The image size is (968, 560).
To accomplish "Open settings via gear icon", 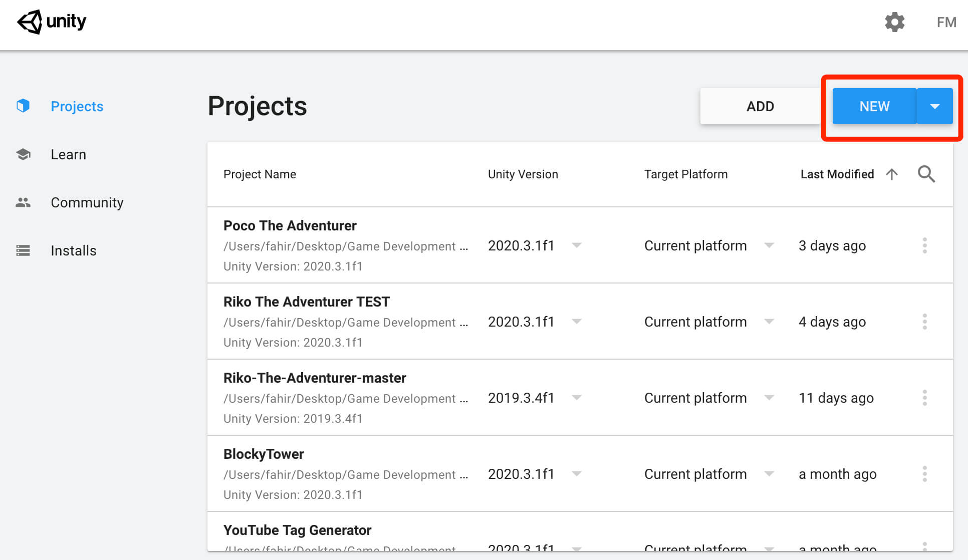I will point(894,22).
